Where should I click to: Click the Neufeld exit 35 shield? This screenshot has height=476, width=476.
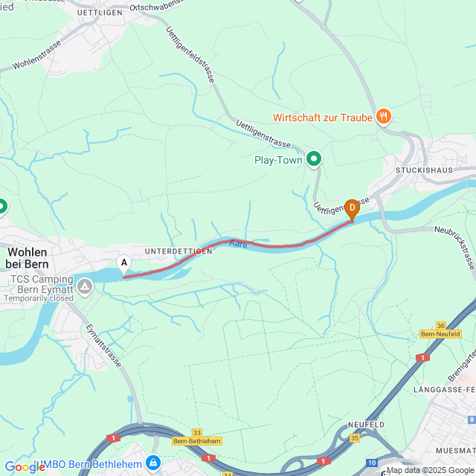tap(355, 438)
